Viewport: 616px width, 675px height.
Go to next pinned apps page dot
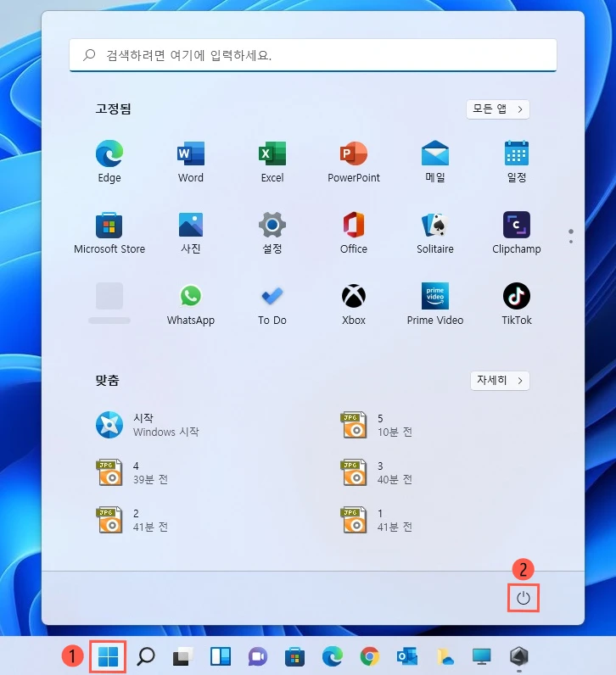pyautogui.click(x=571, y=242)
